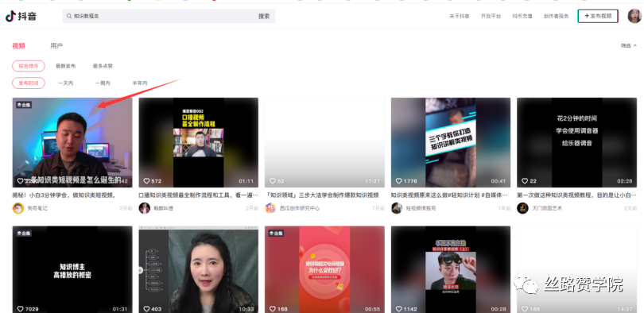The image size is (644, 313).
Task: Open the title 第一次做这种知识类视频教程
Action: (x=576, y=195)
